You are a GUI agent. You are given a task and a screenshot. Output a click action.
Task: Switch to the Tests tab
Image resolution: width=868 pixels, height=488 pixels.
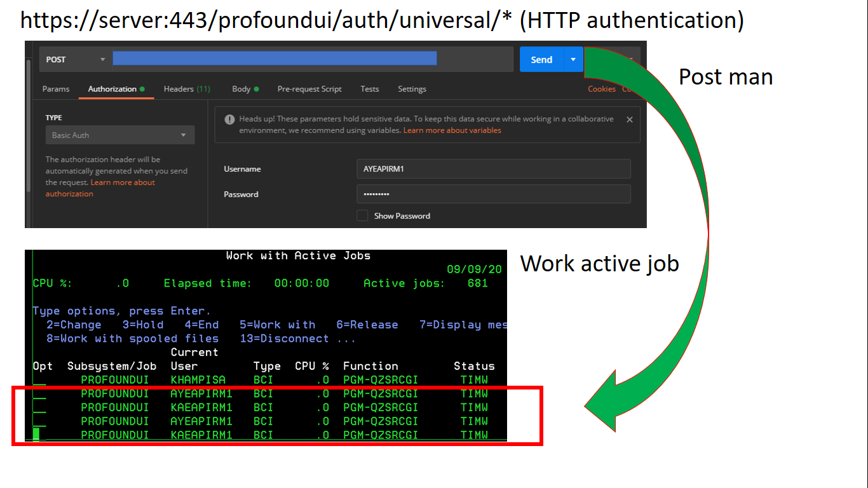370,89
